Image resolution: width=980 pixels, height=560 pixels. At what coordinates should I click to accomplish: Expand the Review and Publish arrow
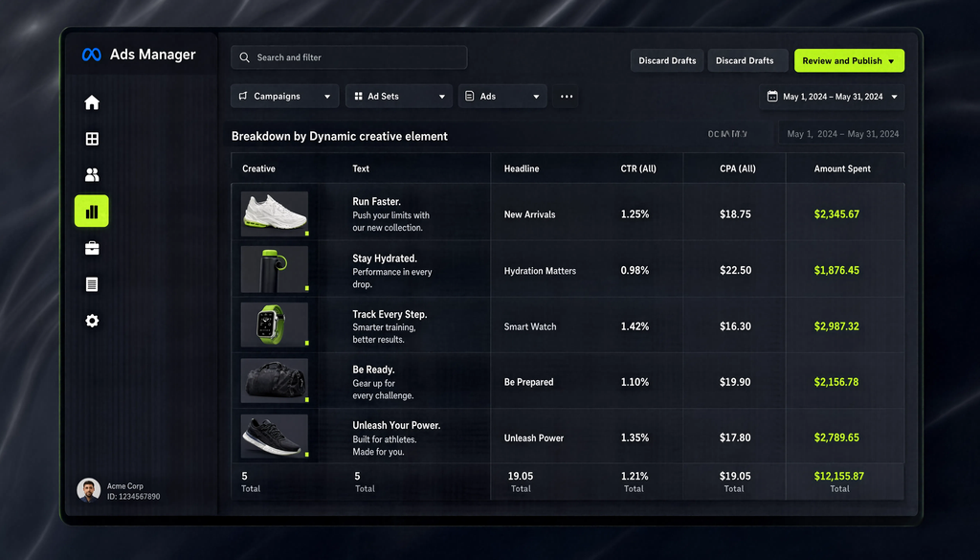point(891,61)
